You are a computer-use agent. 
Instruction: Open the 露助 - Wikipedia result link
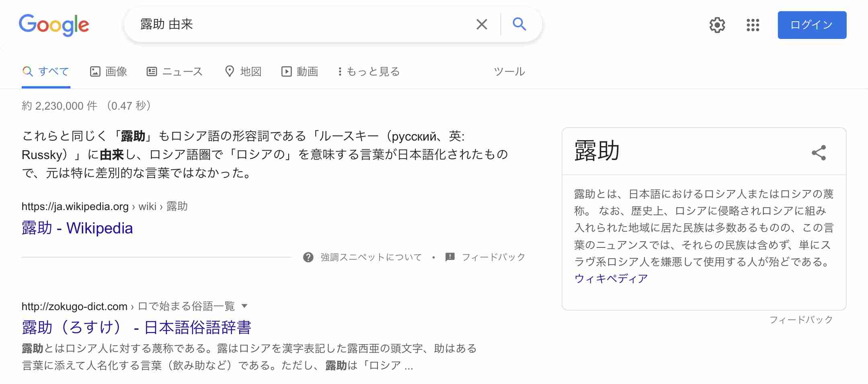click(x=77, y=228)
